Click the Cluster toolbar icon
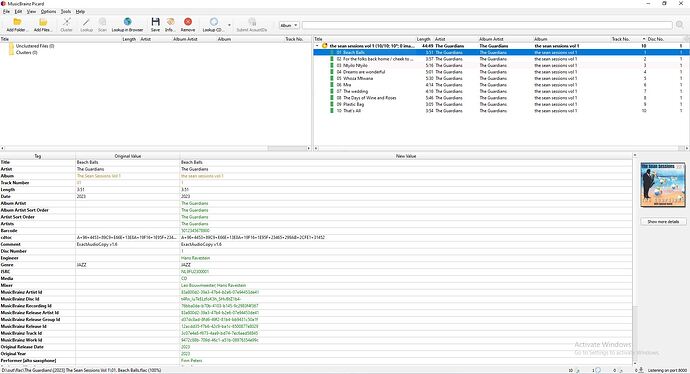 (66, 22)
